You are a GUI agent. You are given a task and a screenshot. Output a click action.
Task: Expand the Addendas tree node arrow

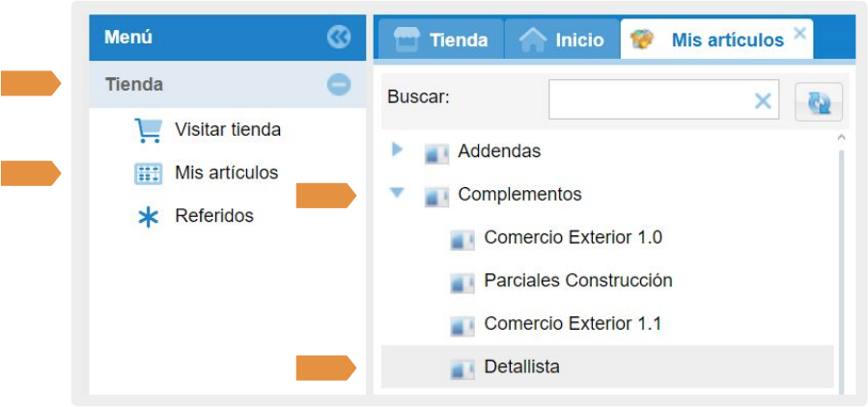click(x=397, y=150)
